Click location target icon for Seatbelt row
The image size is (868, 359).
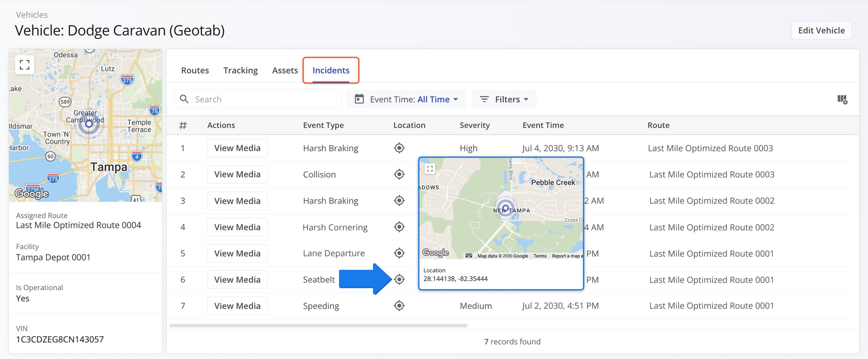pos(399,279)
